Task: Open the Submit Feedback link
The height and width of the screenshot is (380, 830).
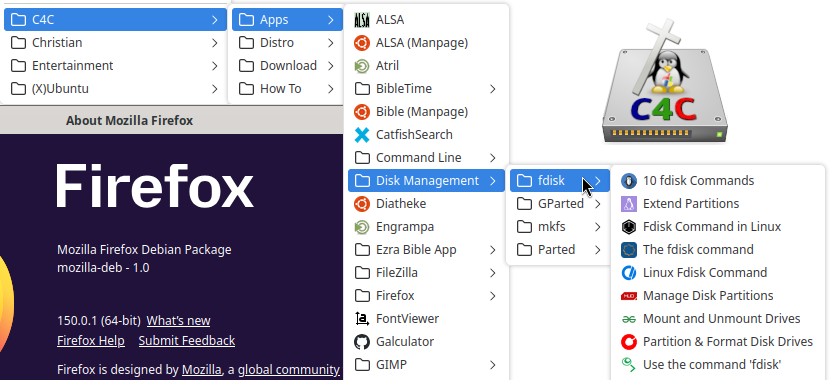Action: coord(187,341)
